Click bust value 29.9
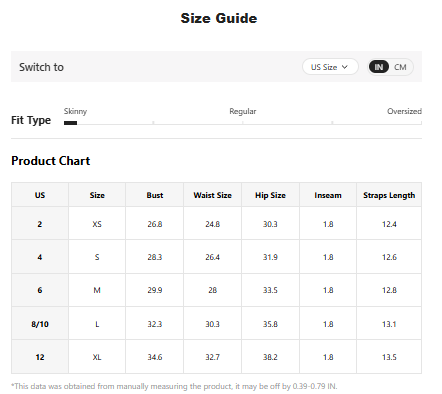 pos(155,290)
